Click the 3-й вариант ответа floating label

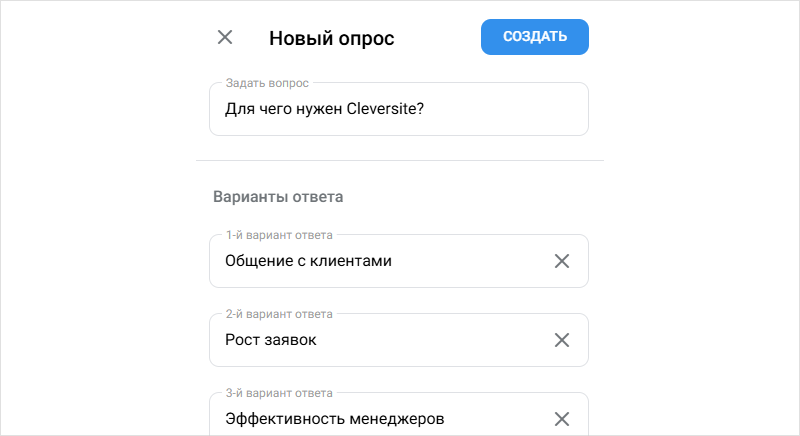[279, 393]
